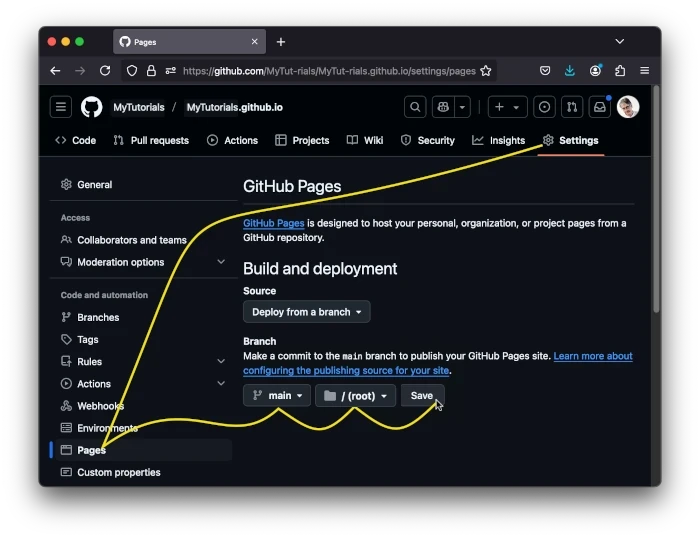This screenshot has height=538, width=700.
Task: Bookmark this page with the star icon
Action: pyautogui.click(x=486, y=71)
